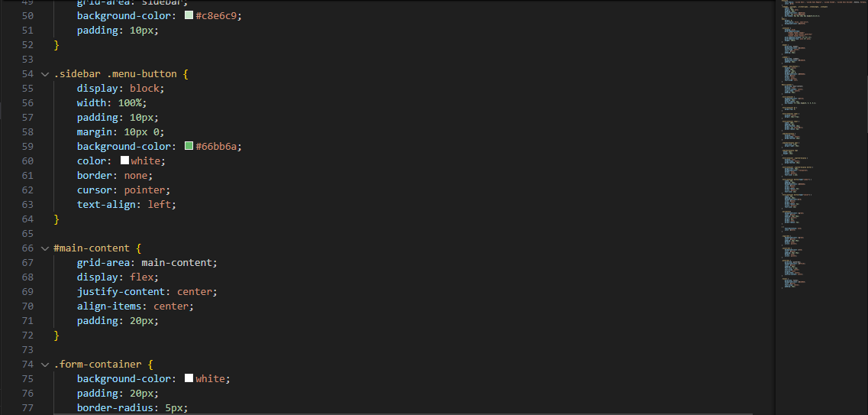868x415 pixels.
Task: Click the green #66bb6a color swatch
Action: point(189,147)
